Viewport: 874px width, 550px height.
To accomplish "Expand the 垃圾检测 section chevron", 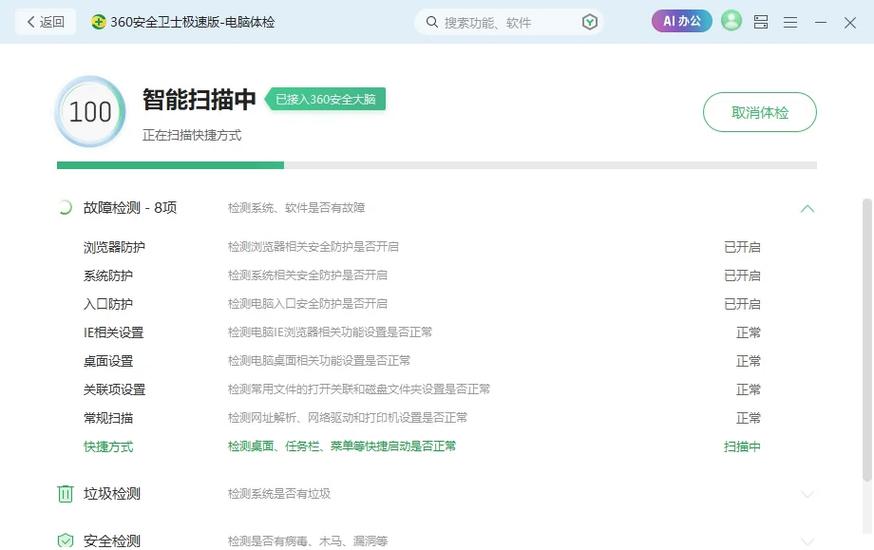I will [x=807, y=494].
